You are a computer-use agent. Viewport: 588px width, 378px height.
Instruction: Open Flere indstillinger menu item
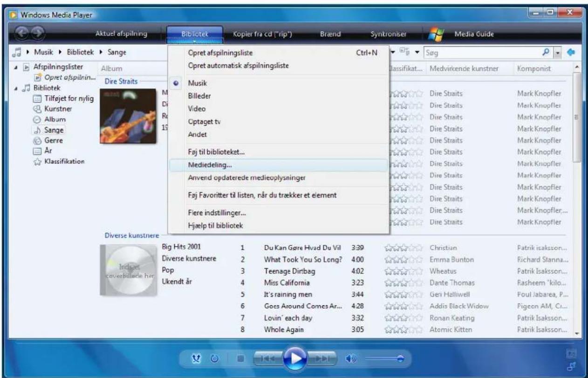pyautogui.click(x=279, y=213)
